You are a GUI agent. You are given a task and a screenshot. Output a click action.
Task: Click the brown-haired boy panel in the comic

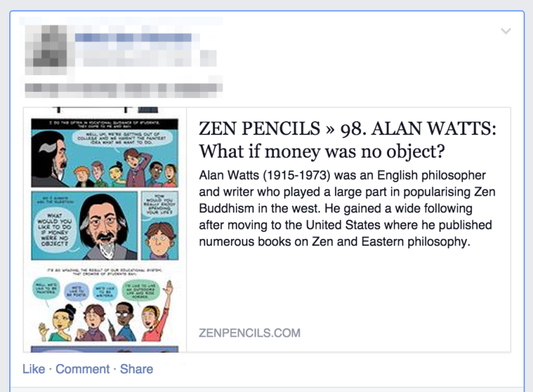point(159,226)
